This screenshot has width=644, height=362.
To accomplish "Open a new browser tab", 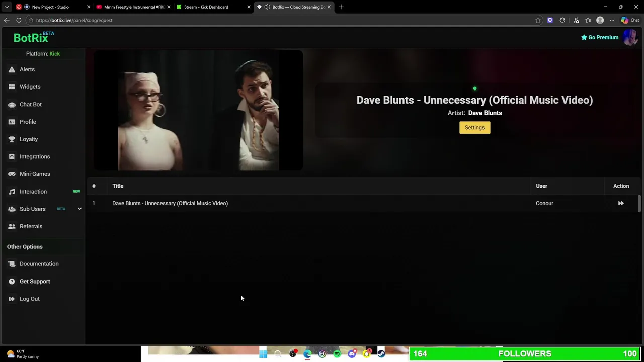I will pos(341,7).
